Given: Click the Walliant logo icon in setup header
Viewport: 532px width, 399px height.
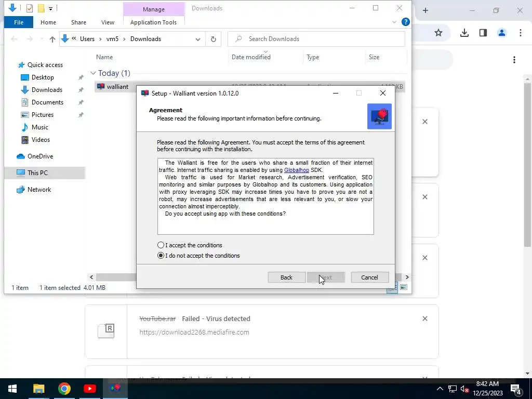Looking at the screenshot, I should (x=379, y=116).
